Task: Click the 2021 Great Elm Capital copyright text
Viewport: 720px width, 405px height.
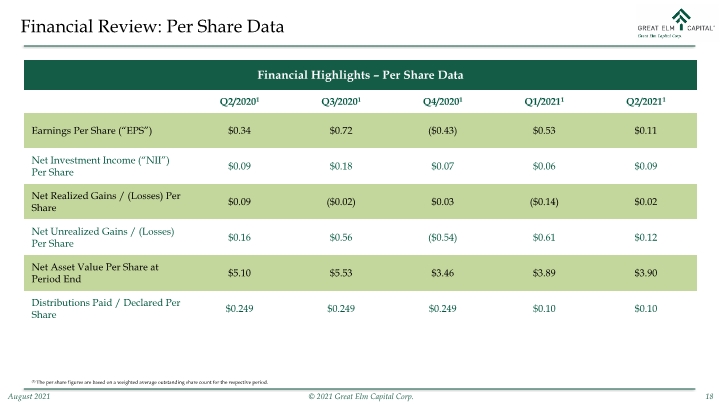Action: click(361, 396)
